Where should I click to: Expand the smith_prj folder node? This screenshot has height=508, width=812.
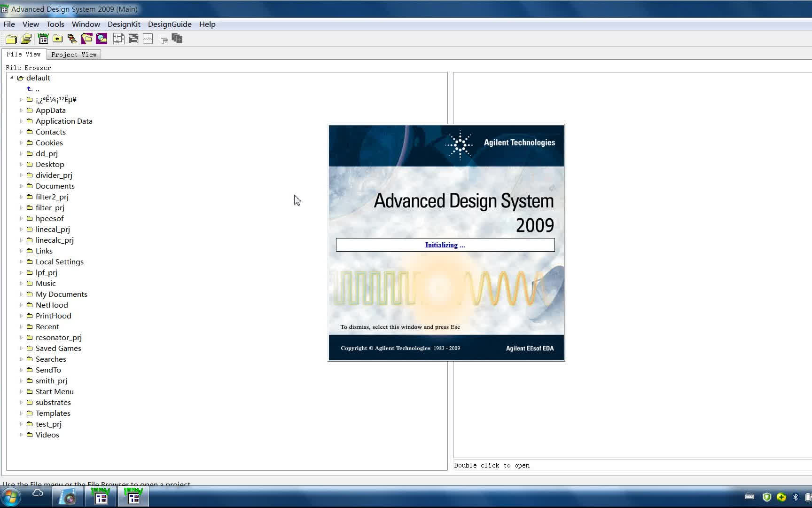(21, 381)
